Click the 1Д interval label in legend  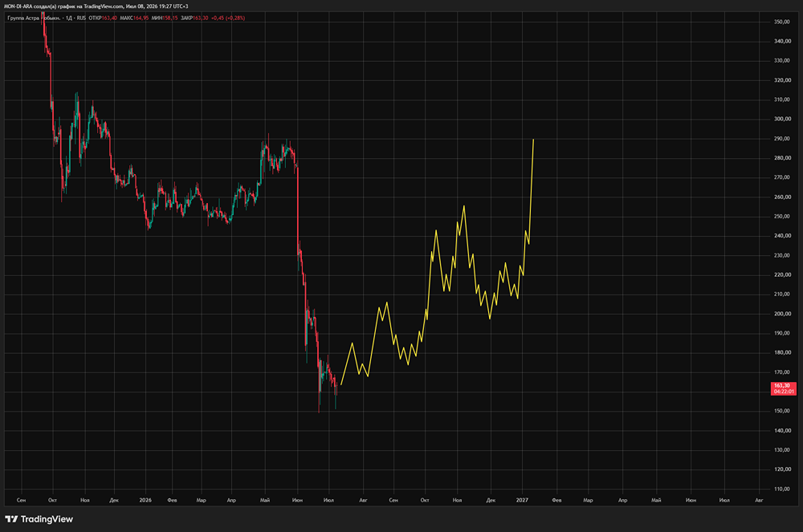pyautogui.click(x=68, y=18)
